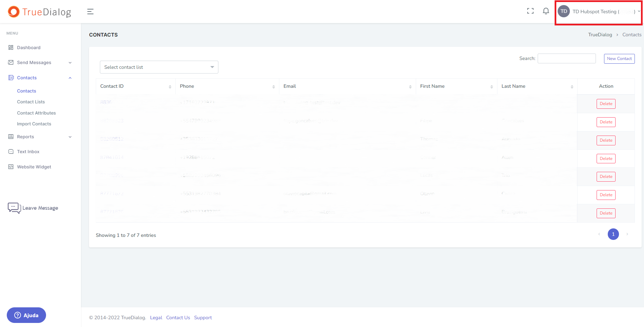The image size is (644, 327).
Task: Open the Support footer link
Action: coord(203,318)
